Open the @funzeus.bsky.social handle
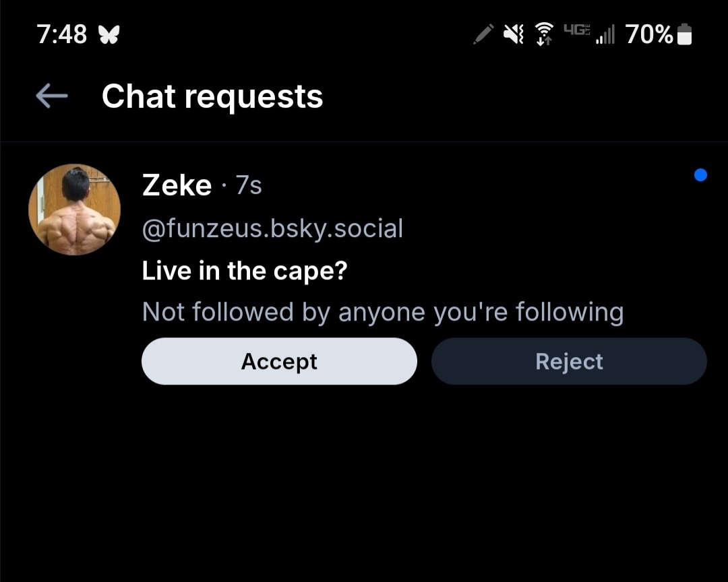Viewport: 728px width, 582px height. tap(272, 228)
